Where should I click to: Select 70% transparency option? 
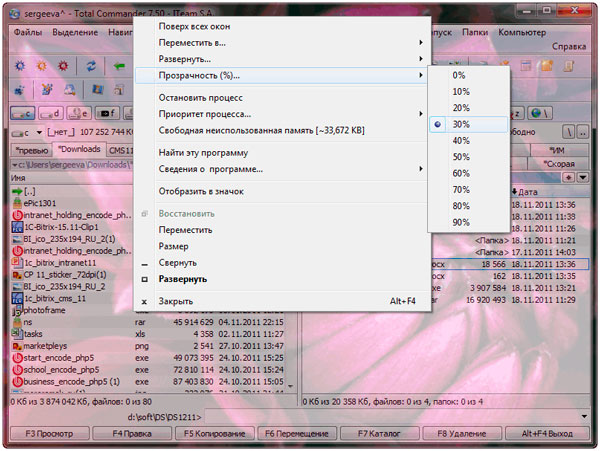pyautogui.click(x=469, y=190)
